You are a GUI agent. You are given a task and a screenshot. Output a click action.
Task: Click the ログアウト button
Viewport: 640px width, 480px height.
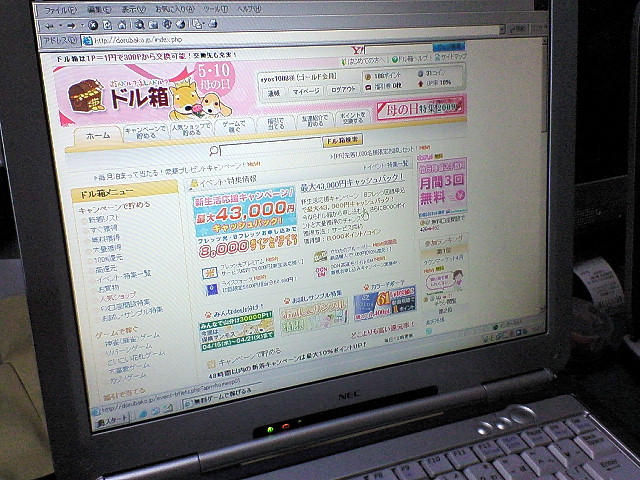coord(343,89)
